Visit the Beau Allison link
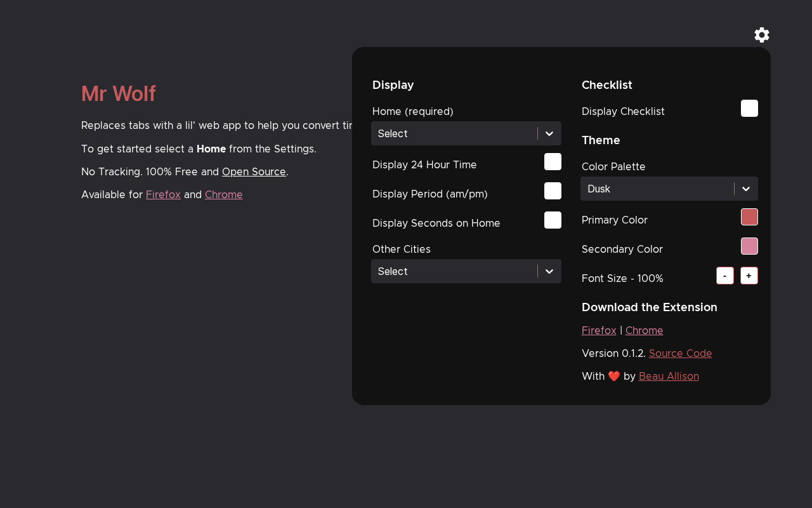Screen dimensions: 812x508 tap(669, 376)
